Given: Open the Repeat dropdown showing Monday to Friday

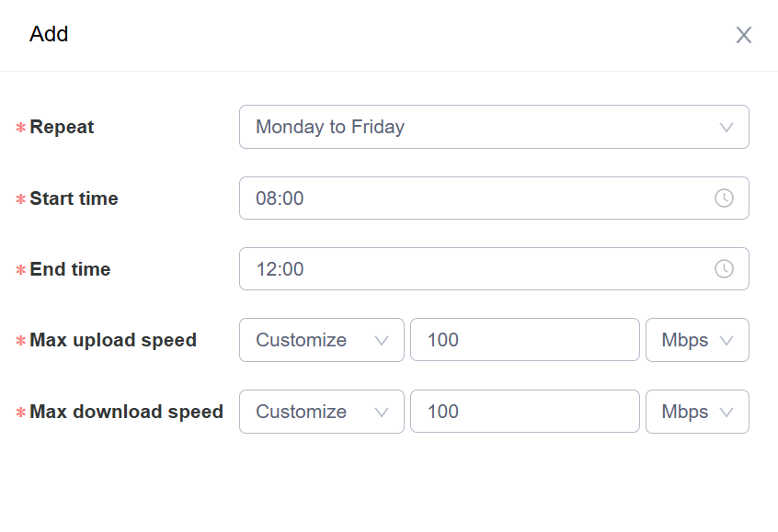Looking at the screenshot, I should (x=478, y=127).
